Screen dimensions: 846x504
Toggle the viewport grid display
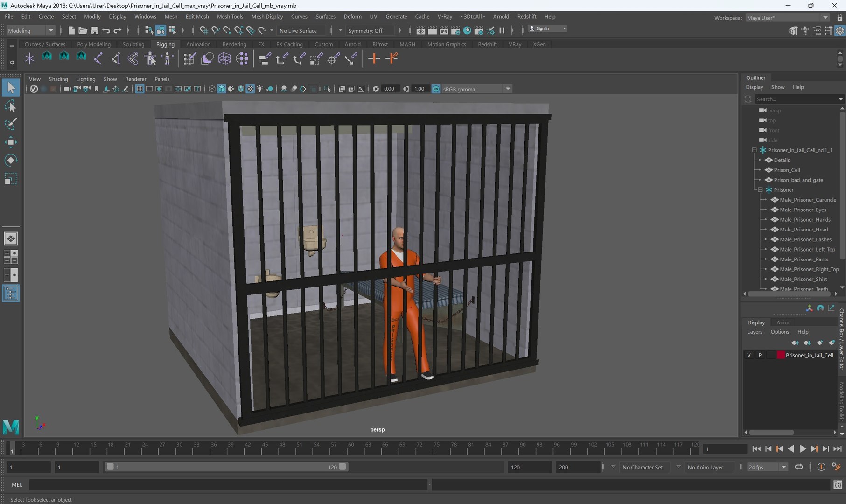click(140, 89)
